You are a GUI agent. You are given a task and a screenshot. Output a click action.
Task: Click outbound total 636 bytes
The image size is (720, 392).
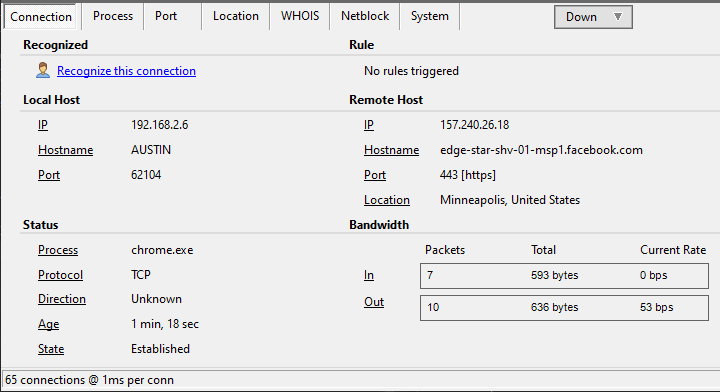click(555, 307)
